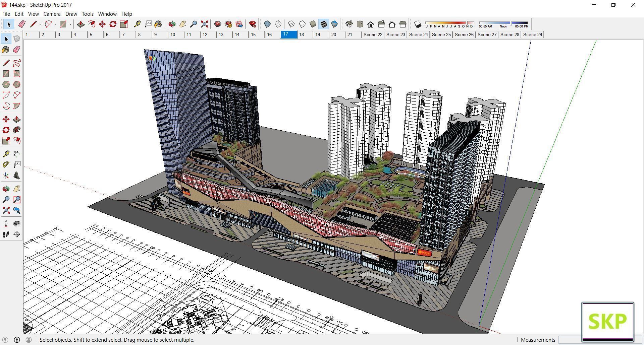Enable Wireframe style
Image resolution: width=644 pixels, height=345 pixels.
click(291, 24)
